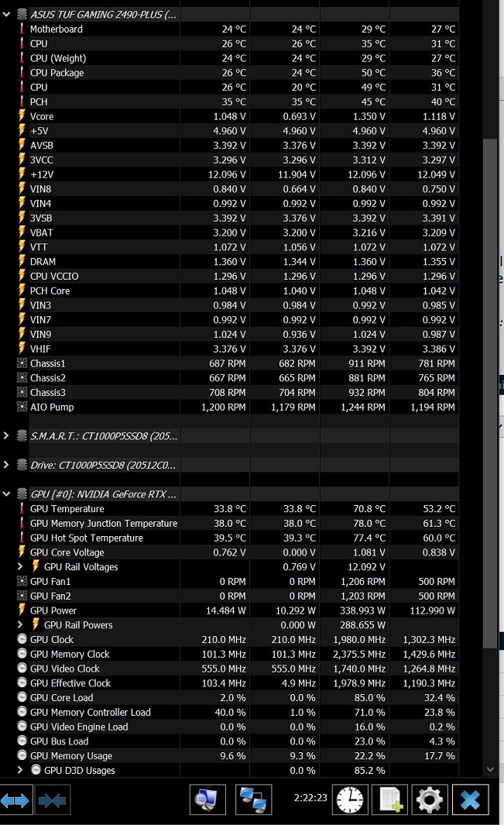The image size is (504, 825).
Task: Select the CPU Package temperature row
Action: coord(57,73)
